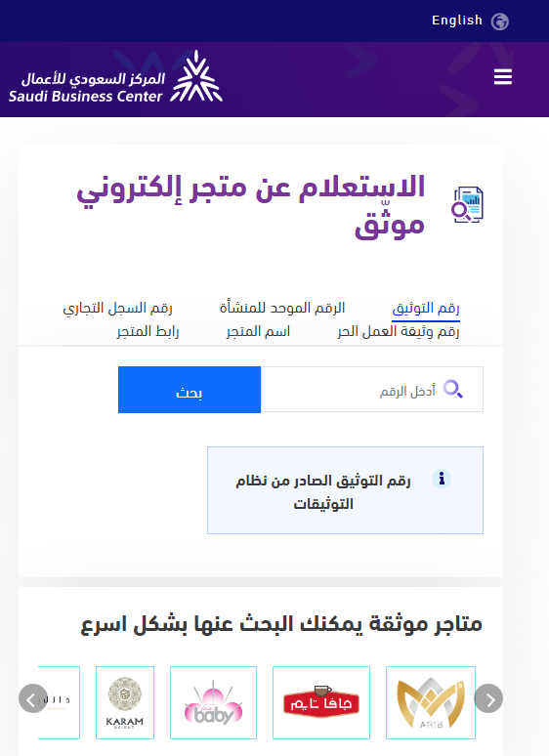Select the رقم السجل التجاري tab
This screenshot has width=549, height=756.
coord(117,308)
